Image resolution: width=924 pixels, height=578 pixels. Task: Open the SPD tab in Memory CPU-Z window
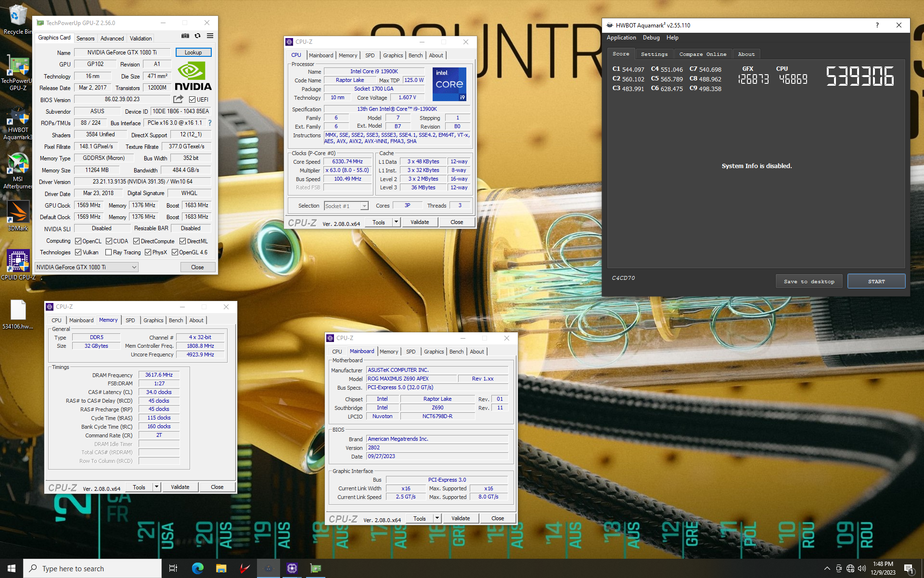(130, 320)
